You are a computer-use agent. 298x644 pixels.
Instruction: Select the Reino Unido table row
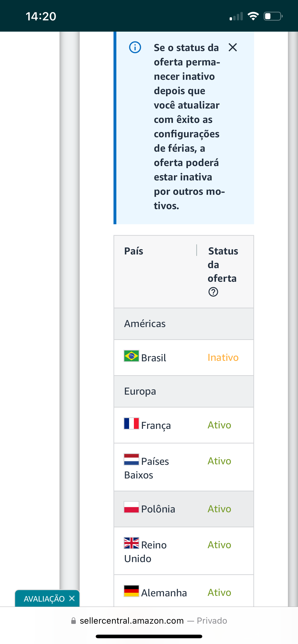(184, 551)
